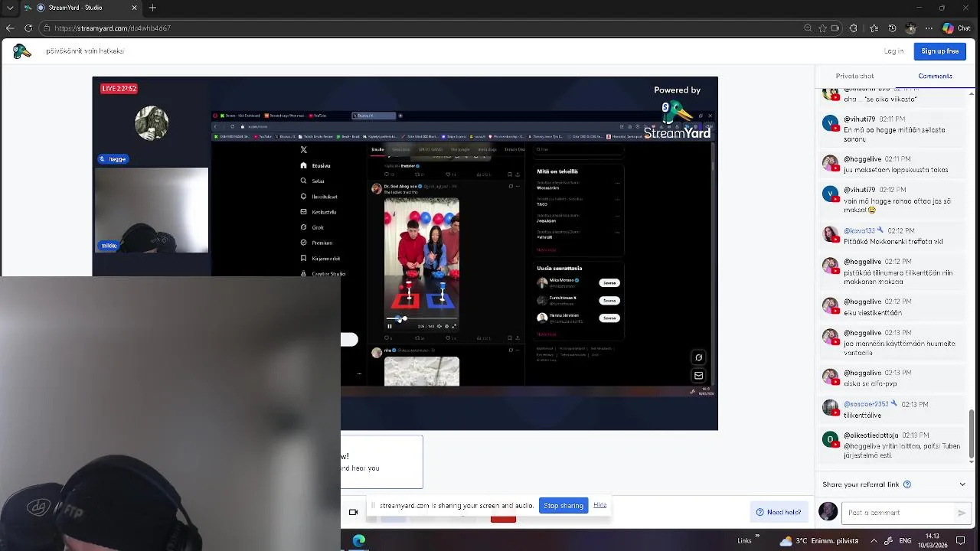The image size is (980, 551).
Task: Click @oikeatiecottaja comment avatar
Action: click(x=831, y=439)
